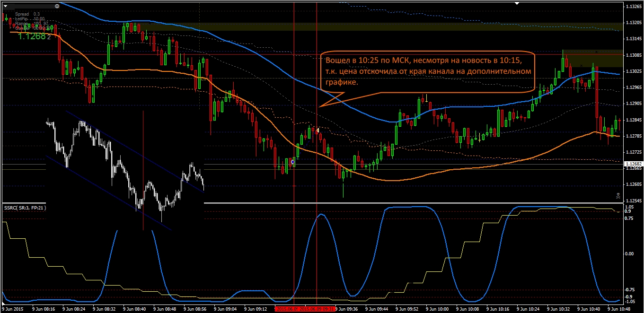Click the 9 Jun 08:32 time label
Image resolution: width=644 pixels, height=313 pixels.
[104, 309]
